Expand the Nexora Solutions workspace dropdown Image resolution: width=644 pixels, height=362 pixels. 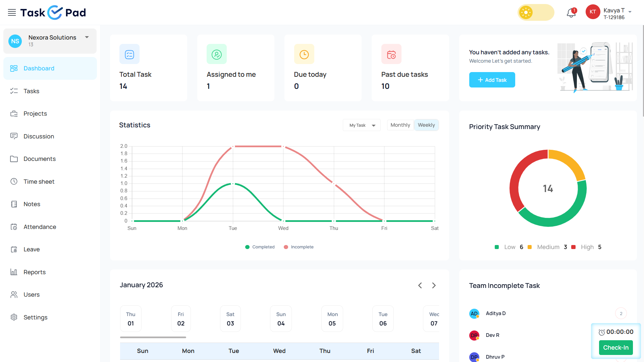click(x=87, y=38)
